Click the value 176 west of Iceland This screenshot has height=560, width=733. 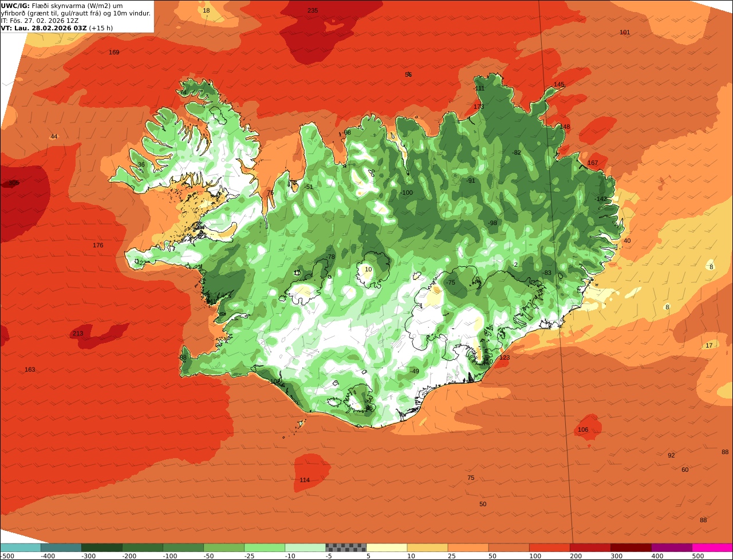click(98, 245)
